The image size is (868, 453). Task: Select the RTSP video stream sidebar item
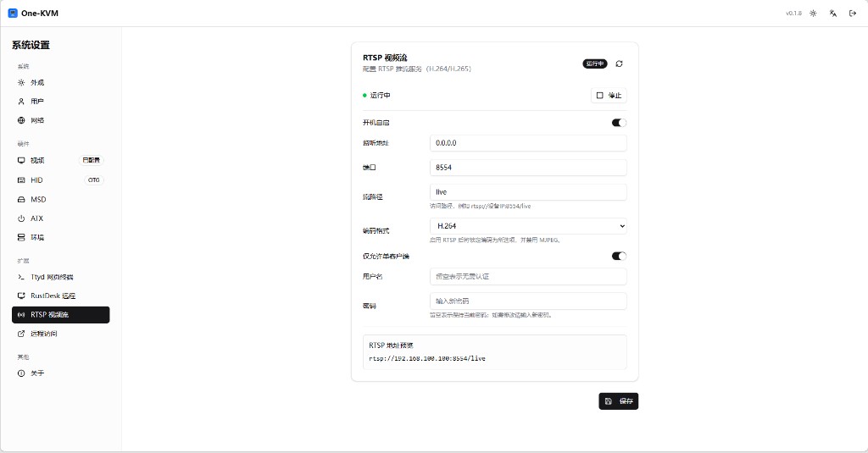[60, 315]
